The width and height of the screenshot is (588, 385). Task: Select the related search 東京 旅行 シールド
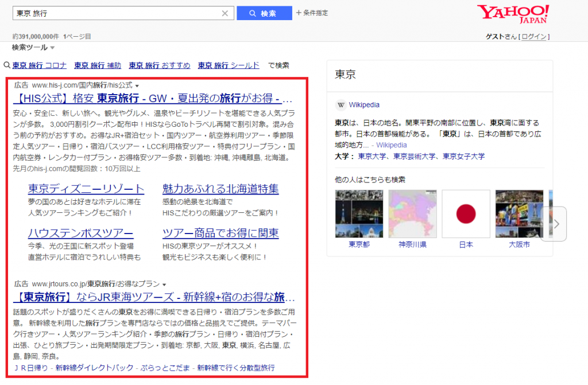click(x=229, y=65)
